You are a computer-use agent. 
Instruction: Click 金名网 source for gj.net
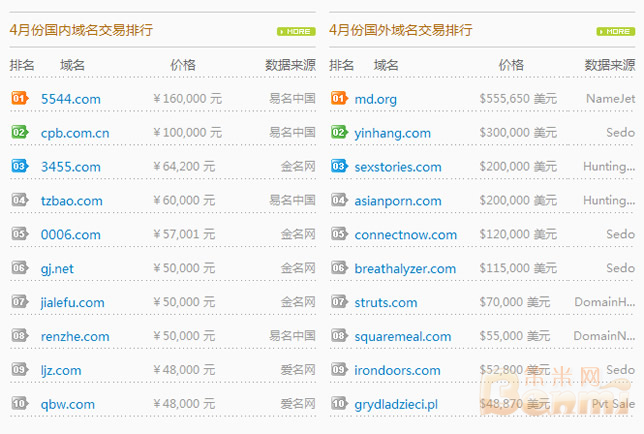point(298,268)
